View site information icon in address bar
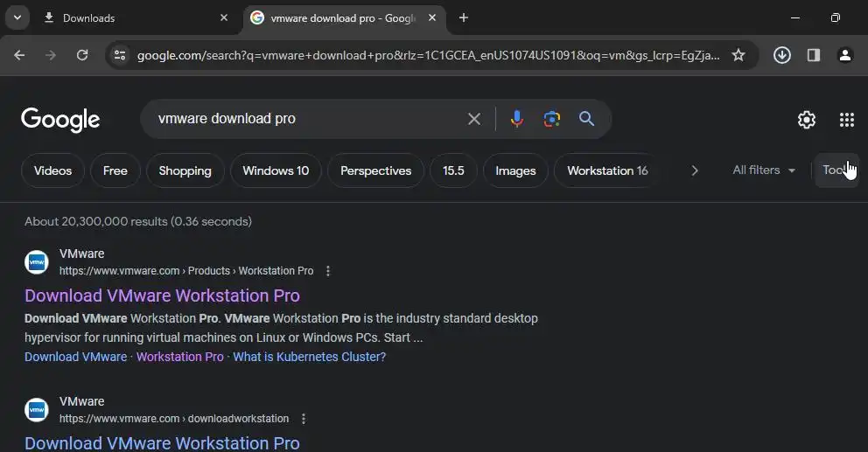 point(120,55)
